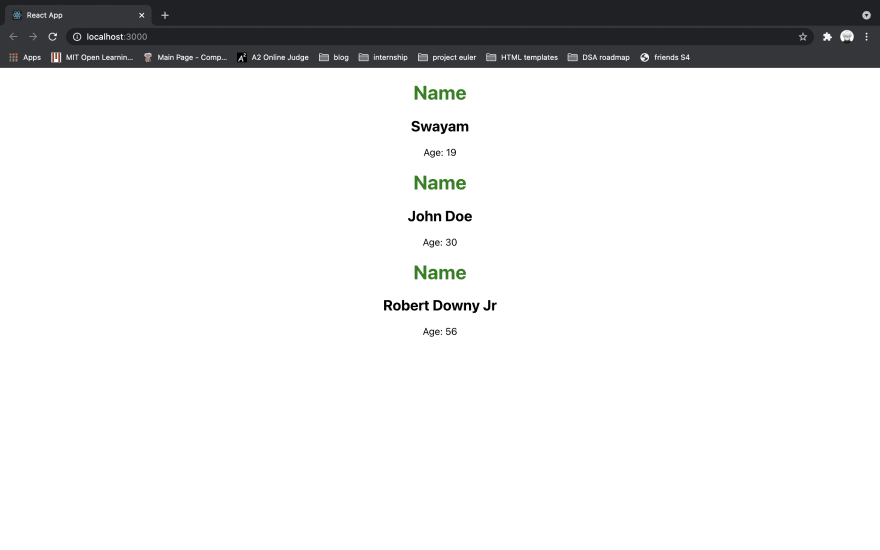Click the green Name heading above Swayam
Image resolution: width=880 pixels, height=550 pixels.
pos(439,93)
